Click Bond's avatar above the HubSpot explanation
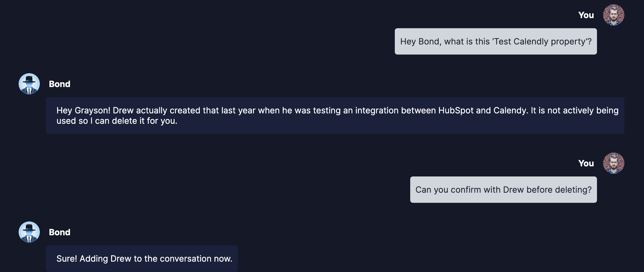The image size is (644, 272). [29, 84]
